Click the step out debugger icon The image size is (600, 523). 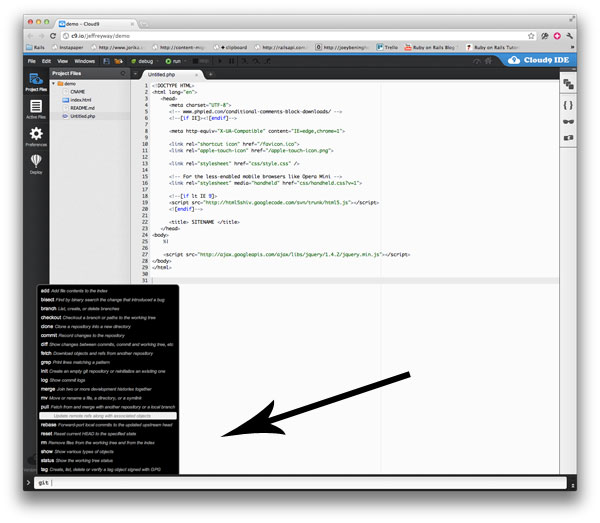pos(267,61)
